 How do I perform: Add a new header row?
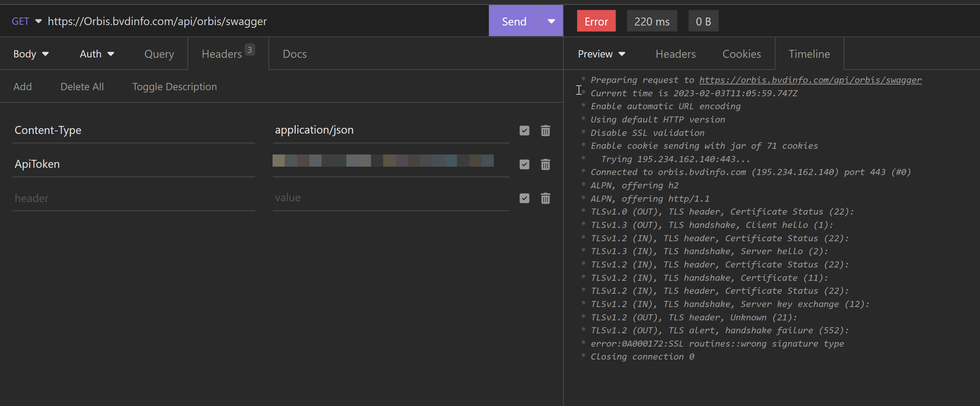click(22, 86)
